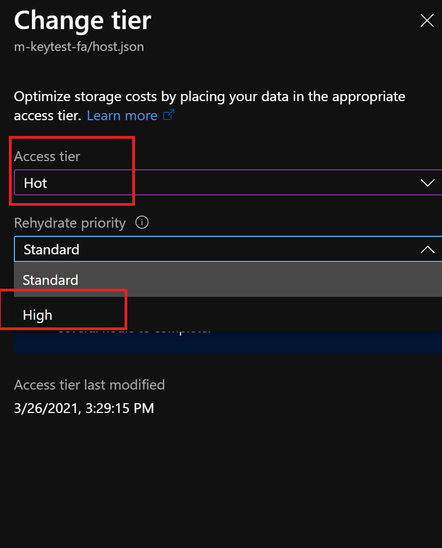This screenshot has height=548, width=442.
Task: Click the external link icon after Learn more
Action: pos(168,115)
